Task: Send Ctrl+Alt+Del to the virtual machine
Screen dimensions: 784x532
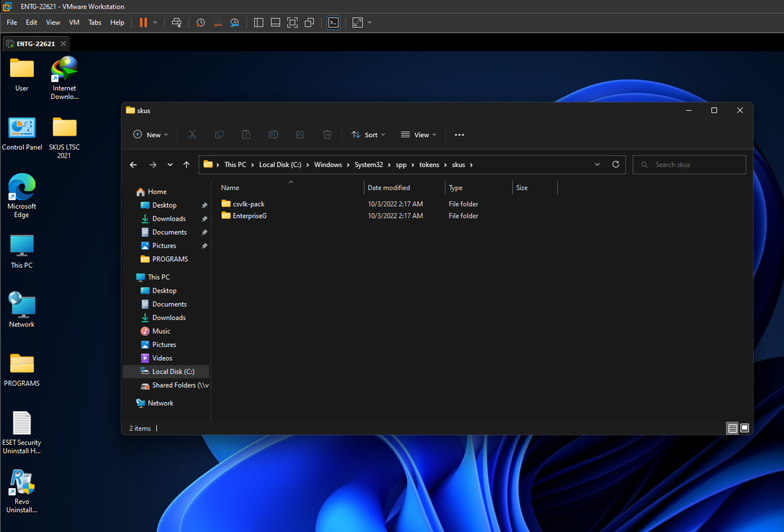Action: [176, 23]
